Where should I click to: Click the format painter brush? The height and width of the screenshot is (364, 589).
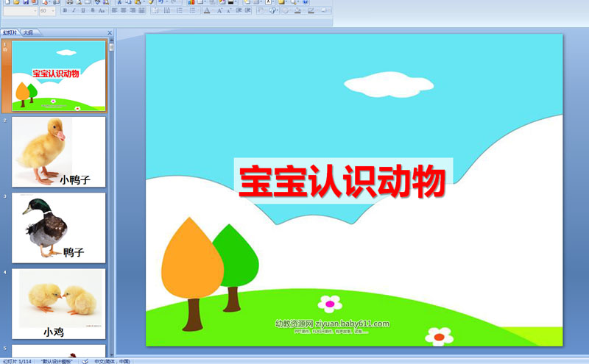(x=151, y=2)
